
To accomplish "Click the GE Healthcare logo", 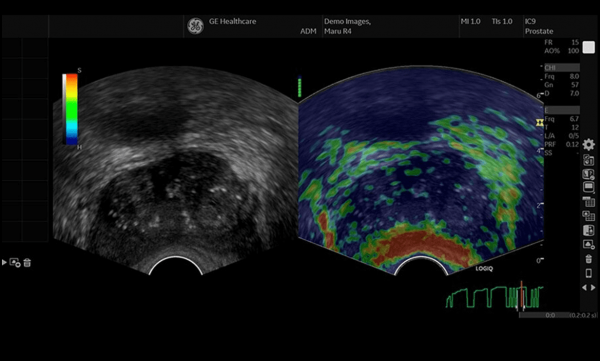I will pos(195,26).
